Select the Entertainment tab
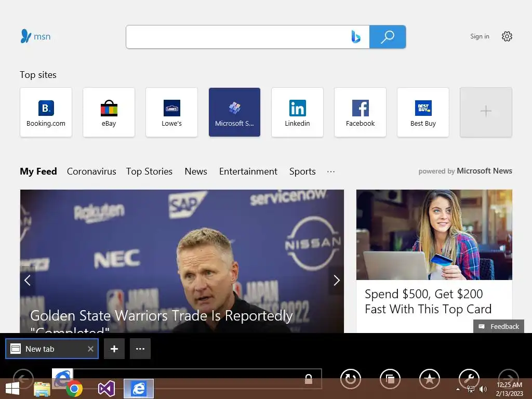 pos(248,171)
